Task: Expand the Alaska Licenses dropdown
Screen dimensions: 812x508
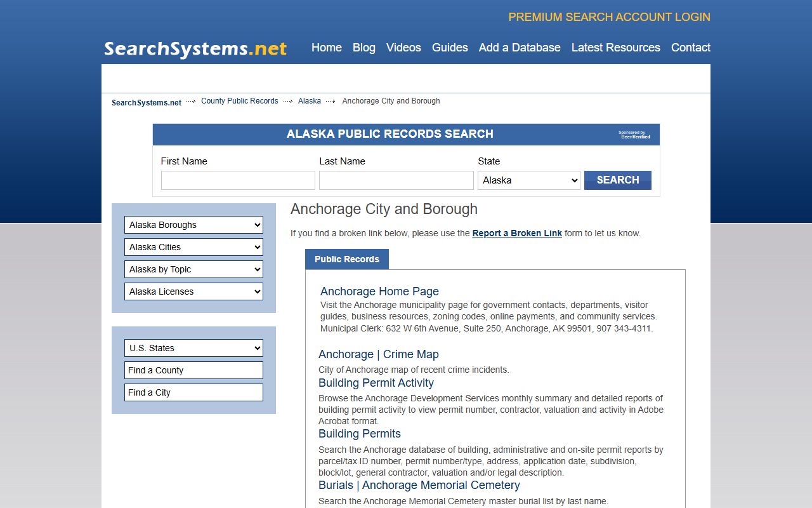Action: coord(193,291)
